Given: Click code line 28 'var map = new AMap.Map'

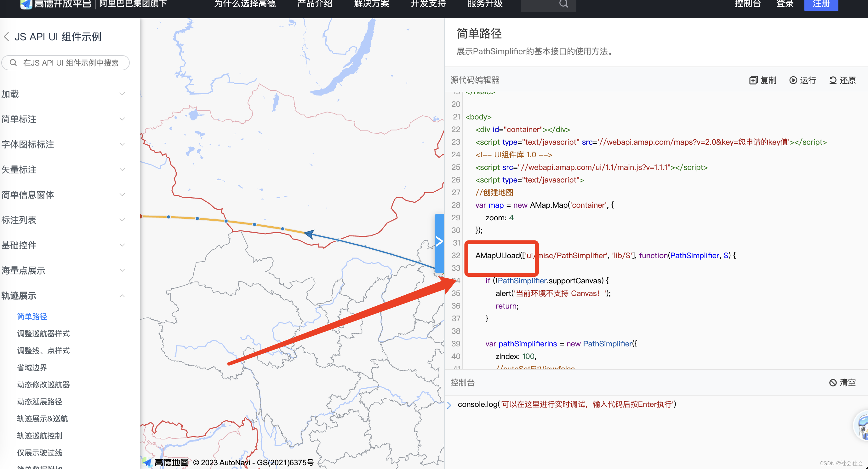Looking at the screenshot, I should click(x=545, y=205).
